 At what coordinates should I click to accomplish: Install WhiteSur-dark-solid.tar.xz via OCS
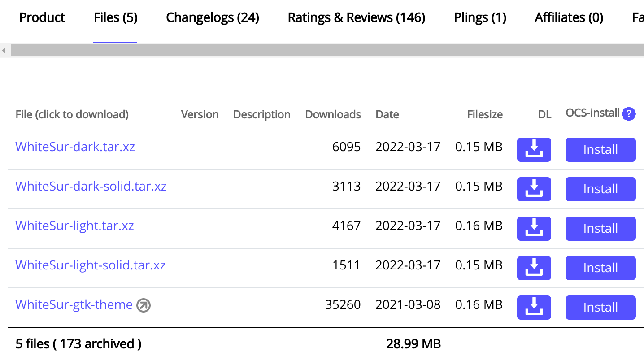point(600,189)
